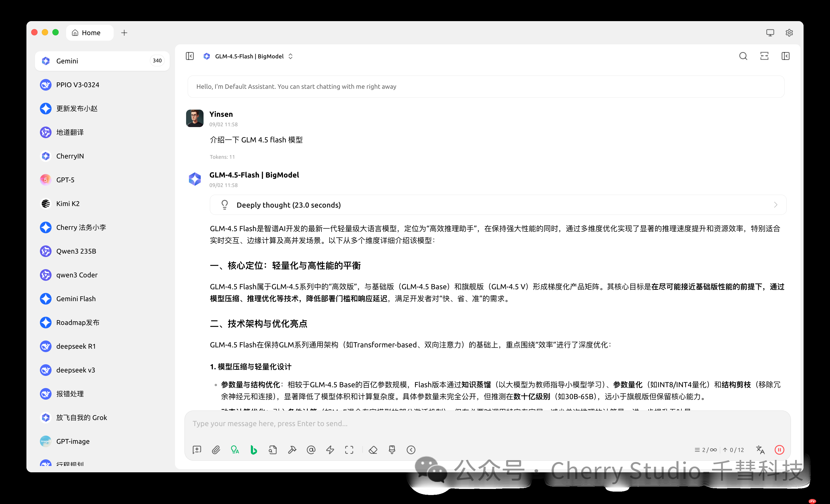This screenshot has width=830, height=504.
Task: Open a new tab with the plus button
Action: tap(124, 32)
